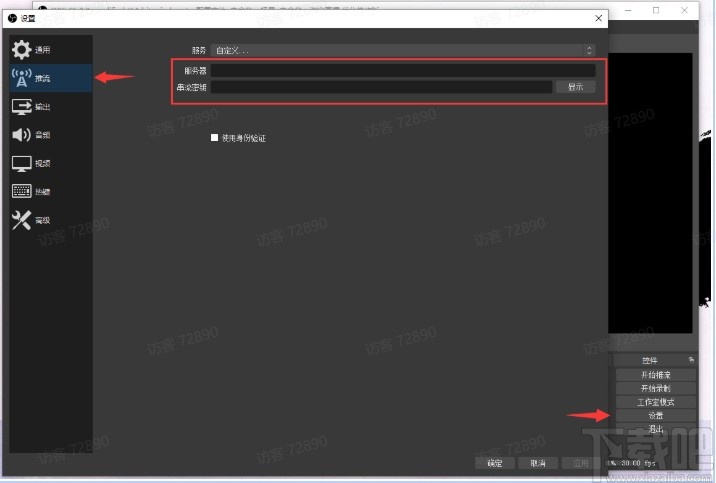
Task: Cancel settings with the 取消 button
Action: coord(538,463)
